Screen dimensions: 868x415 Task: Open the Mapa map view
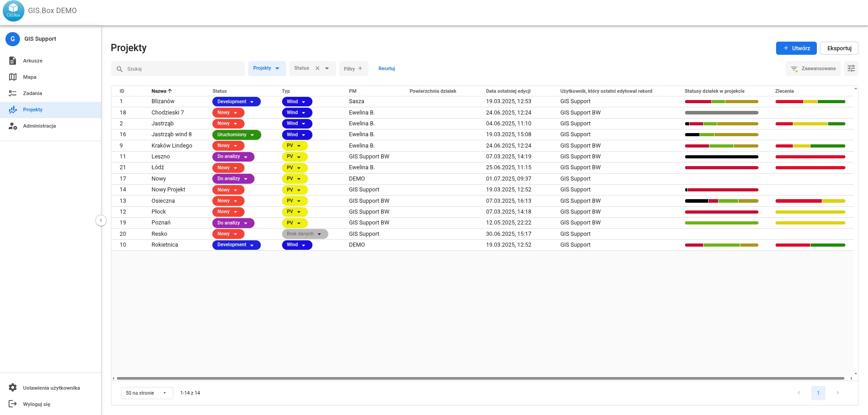pyautogui.click(x=29, y=77)
